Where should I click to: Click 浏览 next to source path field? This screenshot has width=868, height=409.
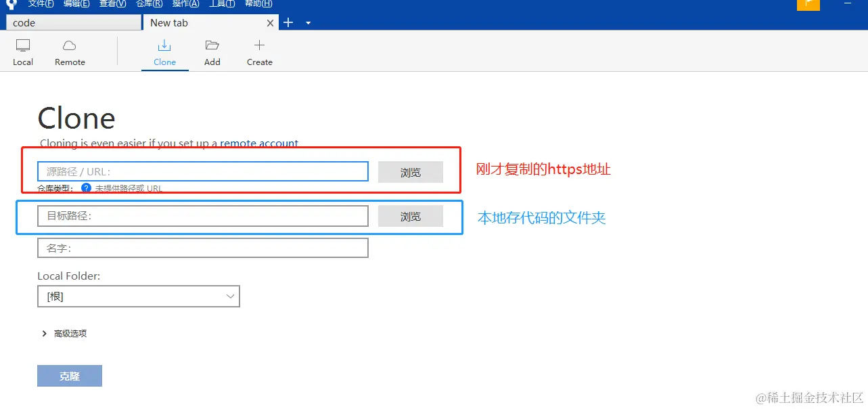(411, 172)
